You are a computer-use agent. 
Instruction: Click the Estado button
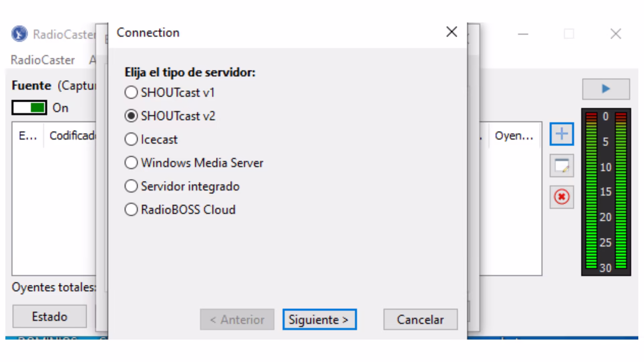(49, 316)
